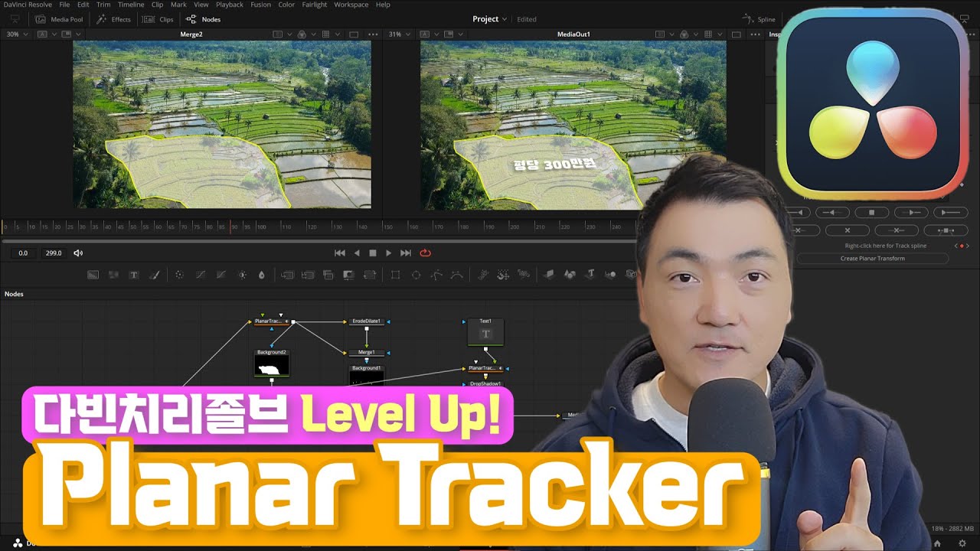Jump to first frame
The image size is (980, 551).
(340, 253)
